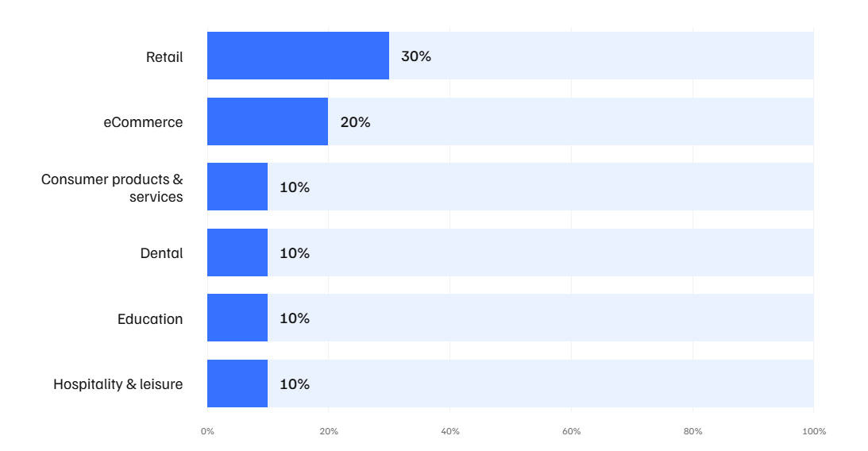Select the Consumer products & services label

112,188
